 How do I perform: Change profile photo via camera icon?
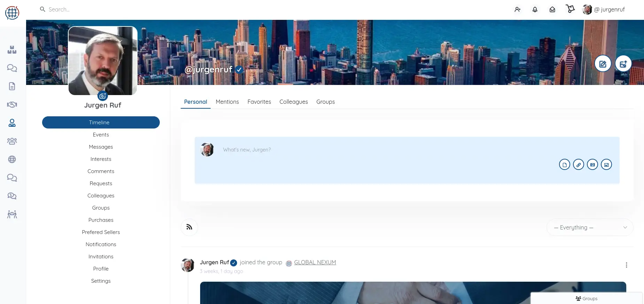102,96
